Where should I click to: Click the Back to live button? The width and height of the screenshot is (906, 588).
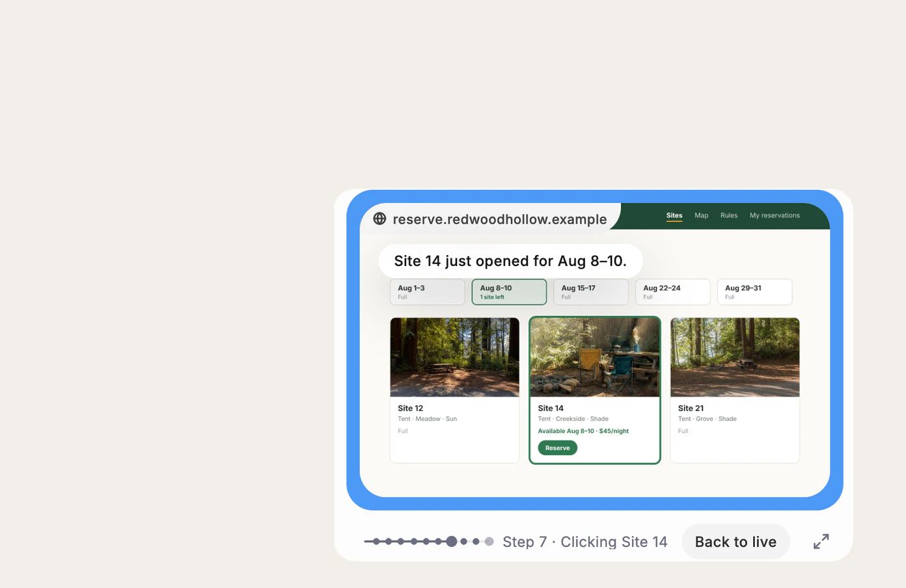[x=735, y=541]
